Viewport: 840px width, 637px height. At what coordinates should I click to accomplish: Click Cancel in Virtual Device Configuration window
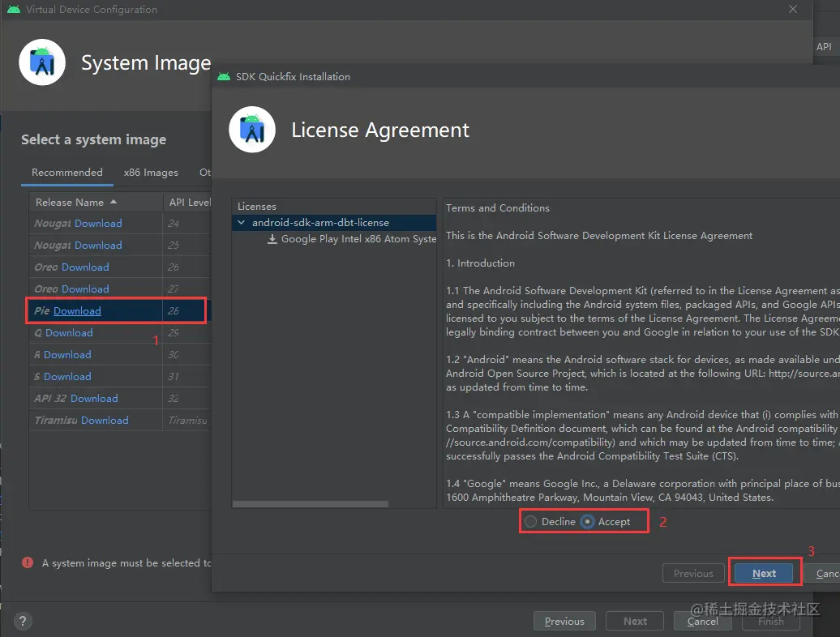[x=702, y=621]
